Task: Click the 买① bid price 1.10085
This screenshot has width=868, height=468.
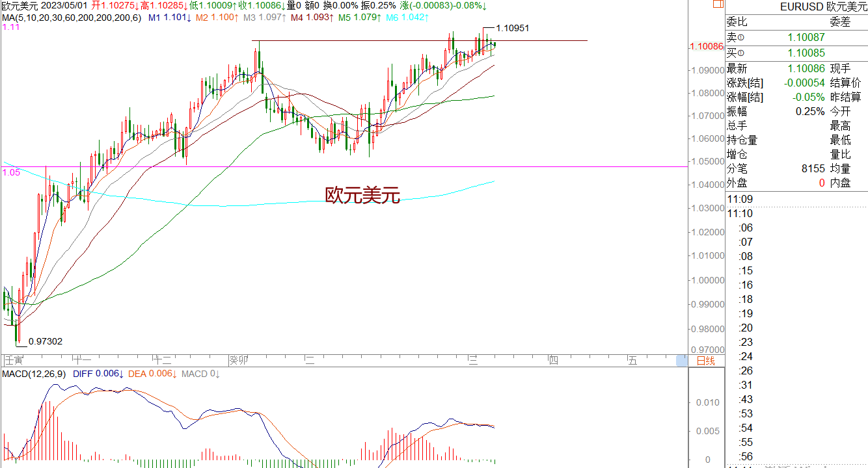Action: pyautogui.click(x=806, y=53)
